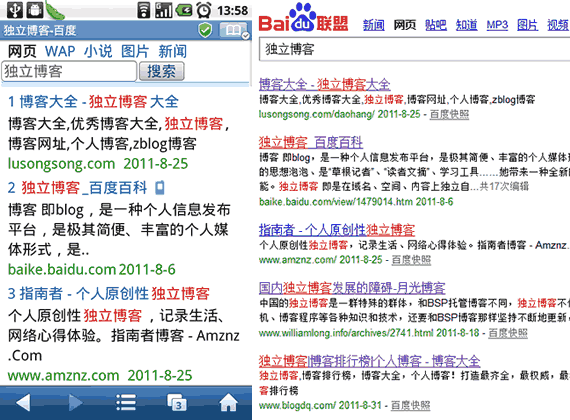Tap the browser back arrow icon

tap(24, 403)
